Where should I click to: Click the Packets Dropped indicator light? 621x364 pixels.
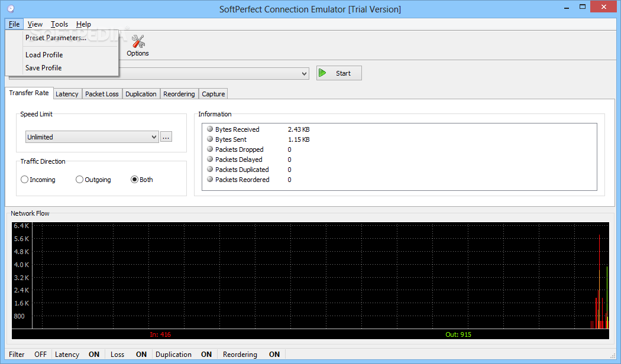tap(210, 149)
